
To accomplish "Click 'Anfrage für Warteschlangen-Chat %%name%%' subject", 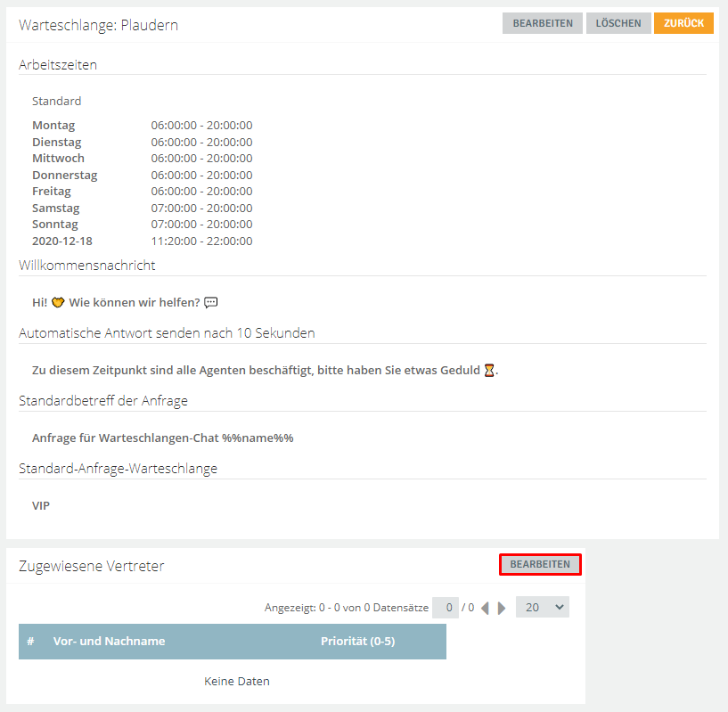I will tap(162, 438).
